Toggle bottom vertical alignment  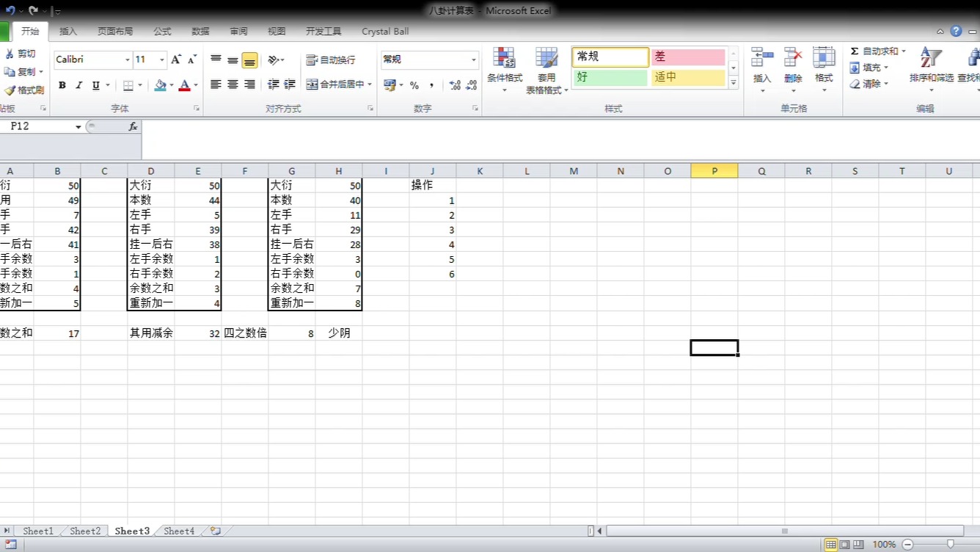click(249, 59)
